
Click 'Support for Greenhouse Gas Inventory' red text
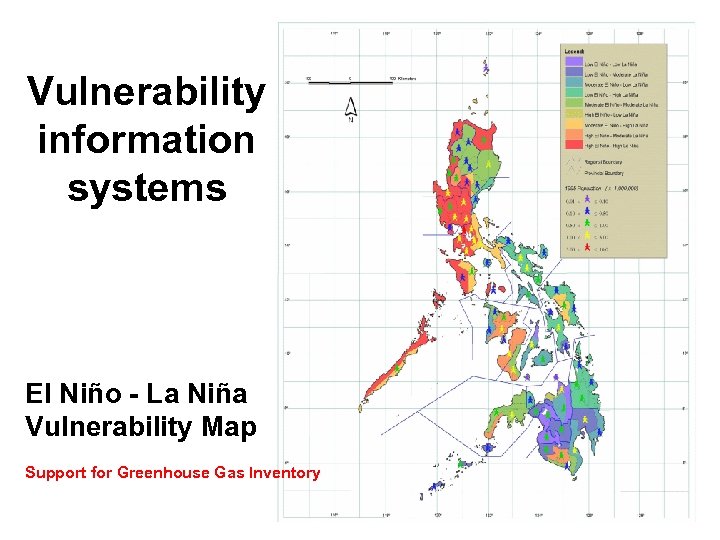[x=172, y=472]
